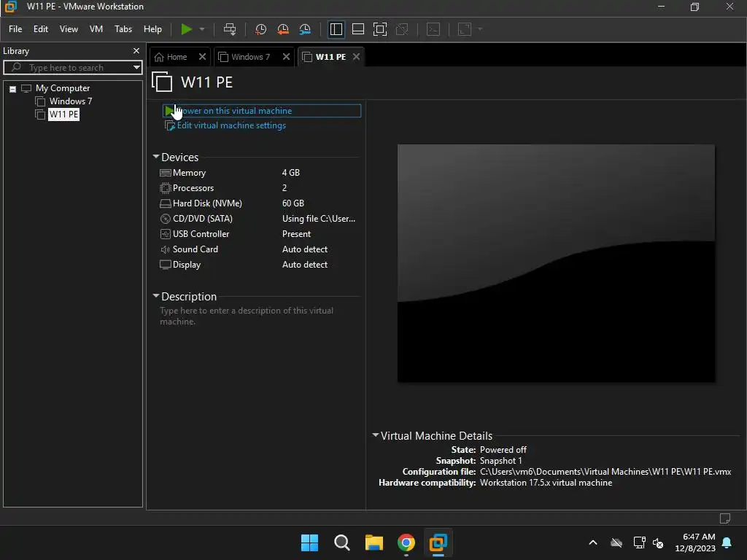Open the Windows Start menu
The image size is (747, 560).
click(x=309, y=542)
